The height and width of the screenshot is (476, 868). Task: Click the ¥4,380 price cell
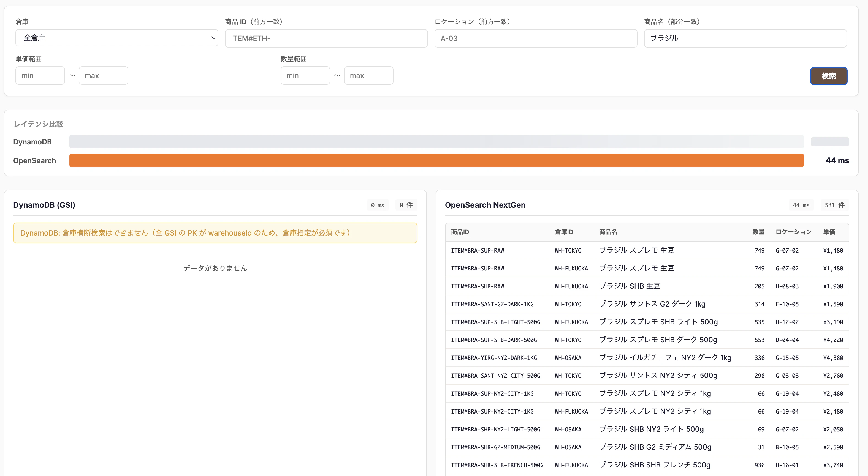click(x=833, y=357)
